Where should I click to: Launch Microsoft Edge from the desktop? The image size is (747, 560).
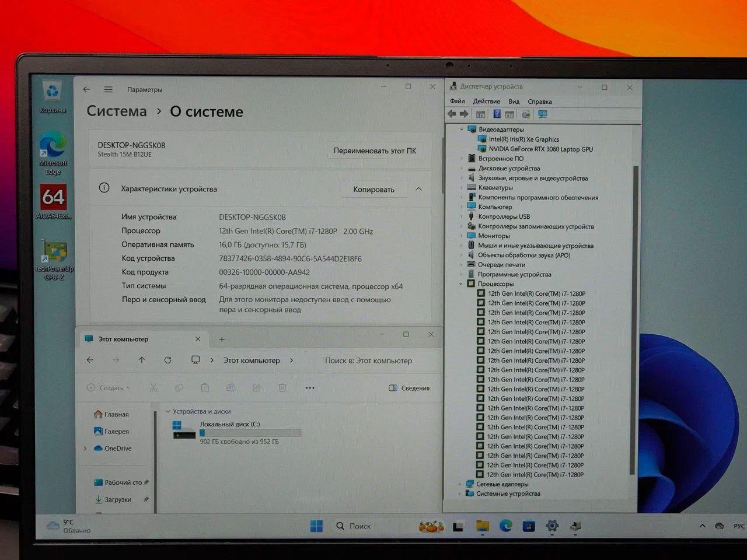[53, 153]
